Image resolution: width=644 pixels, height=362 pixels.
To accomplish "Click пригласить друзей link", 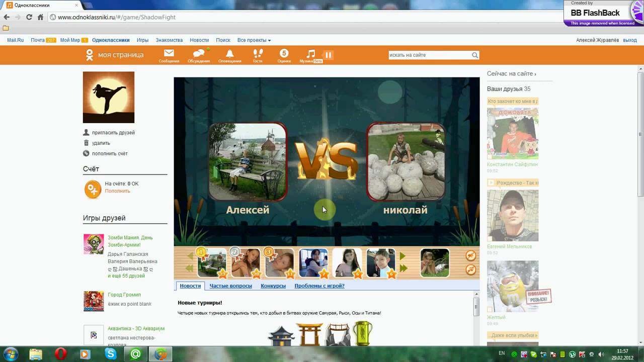I will (x=113, y=133).
